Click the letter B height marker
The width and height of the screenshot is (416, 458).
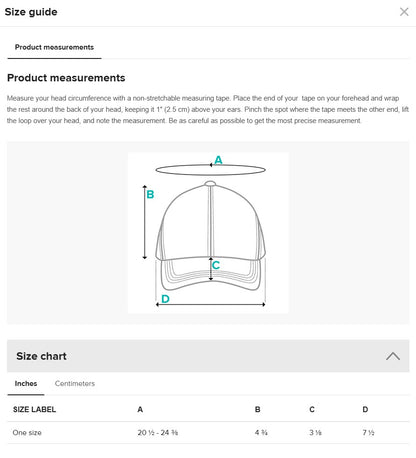click(x=150, y=194)
